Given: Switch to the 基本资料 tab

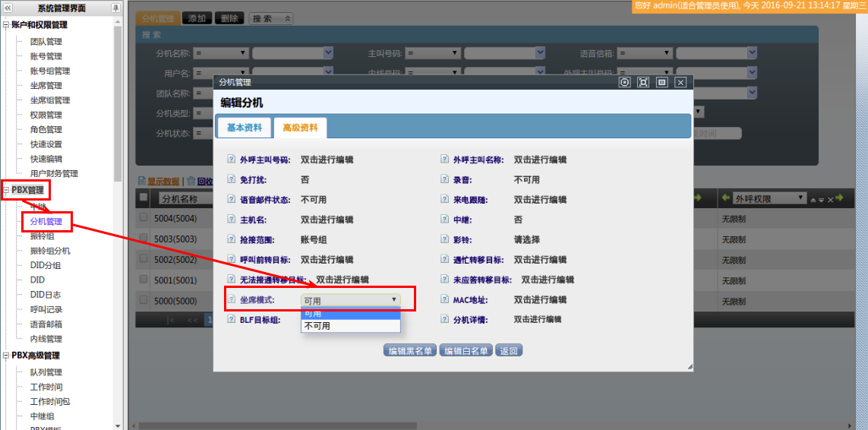Looking at the screenshot, I should tap(245, 128).
